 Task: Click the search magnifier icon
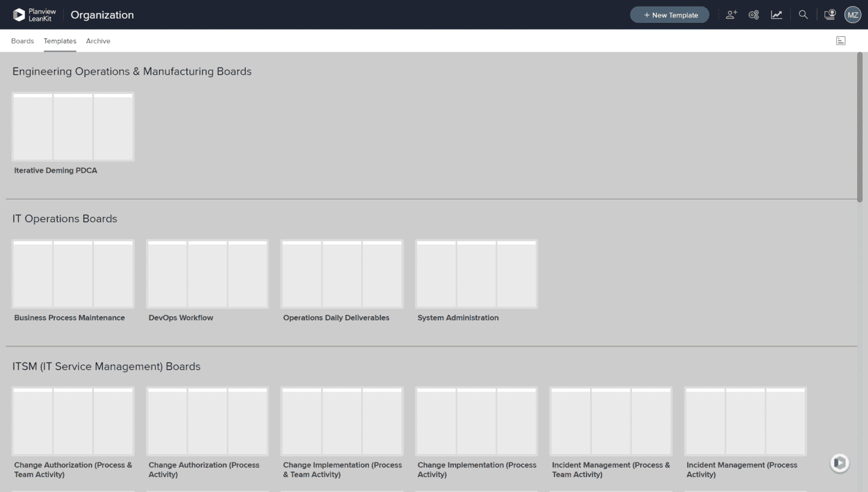click(x=803, y=15)
